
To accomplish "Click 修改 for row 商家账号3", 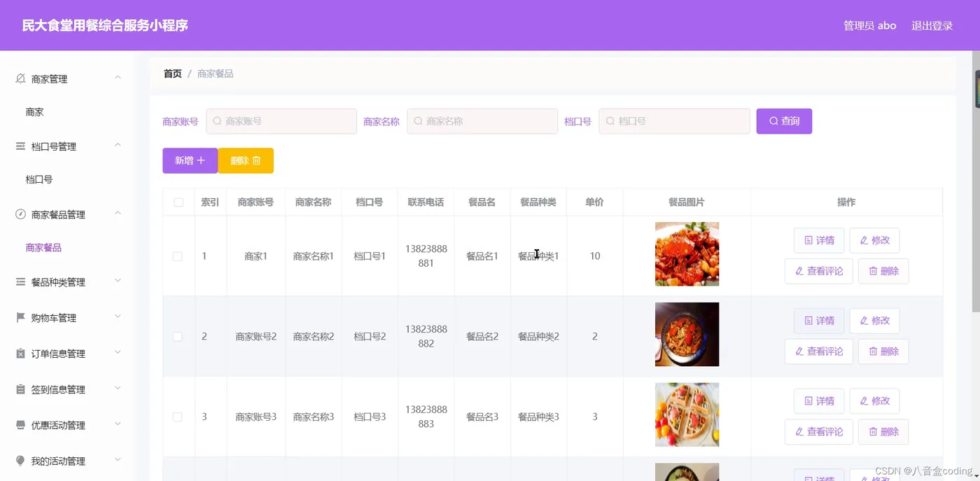I will click(x=874, y=401).
